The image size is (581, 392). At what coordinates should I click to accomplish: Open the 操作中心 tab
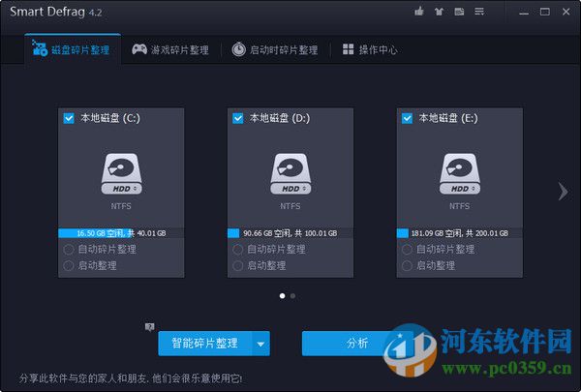point(370,49)
